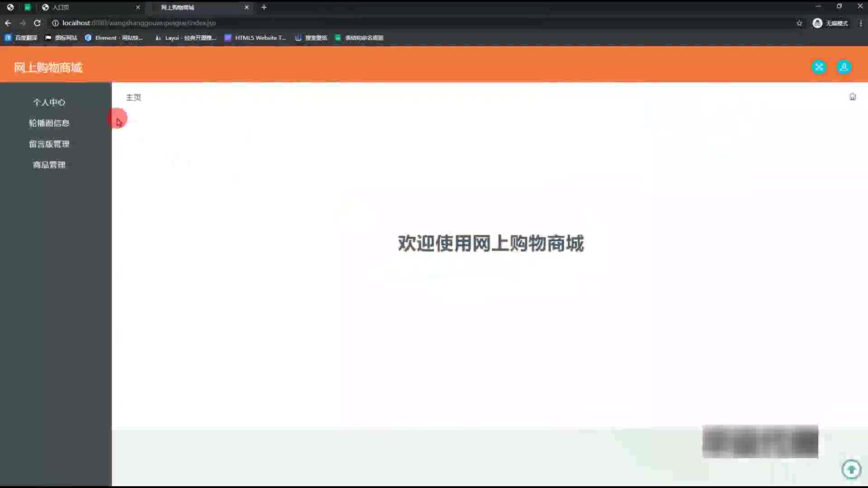Go back using browser back arrow
This screenshot has height=488, width=868.
pos(8,23)
